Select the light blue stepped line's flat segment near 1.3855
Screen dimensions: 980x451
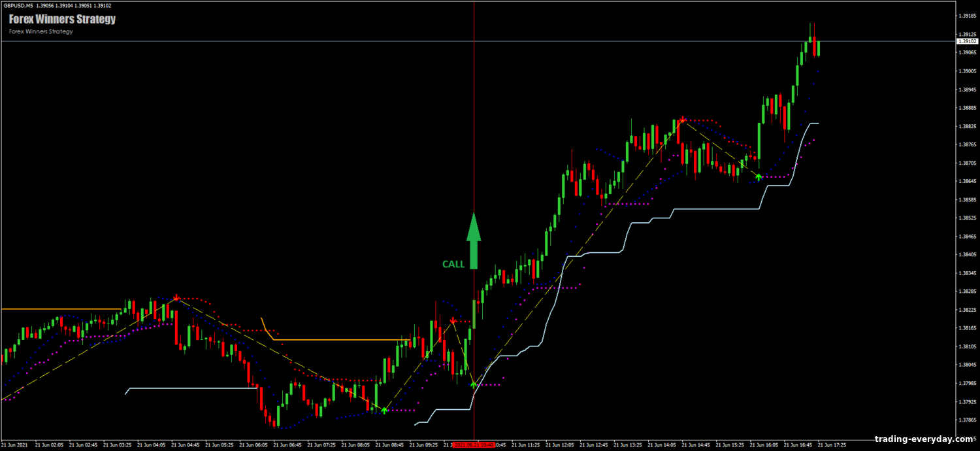tap(715, 209)
